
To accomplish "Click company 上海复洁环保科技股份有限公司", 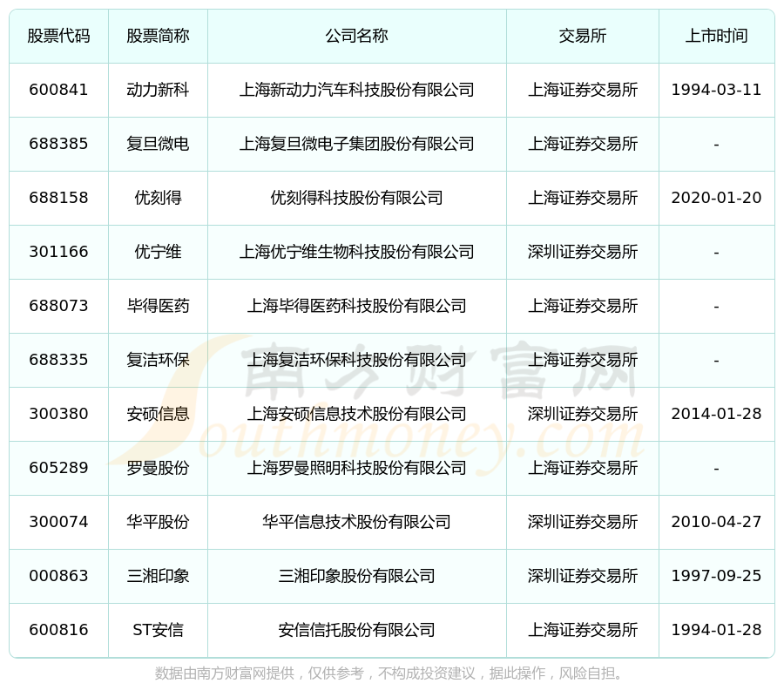I will 356,360.
